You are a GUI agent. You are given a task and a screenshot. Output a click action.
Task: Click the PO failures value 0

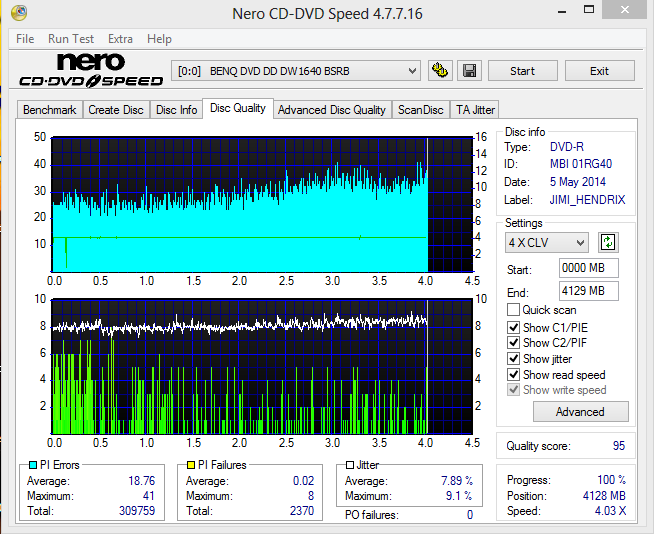tap(470, 515)
